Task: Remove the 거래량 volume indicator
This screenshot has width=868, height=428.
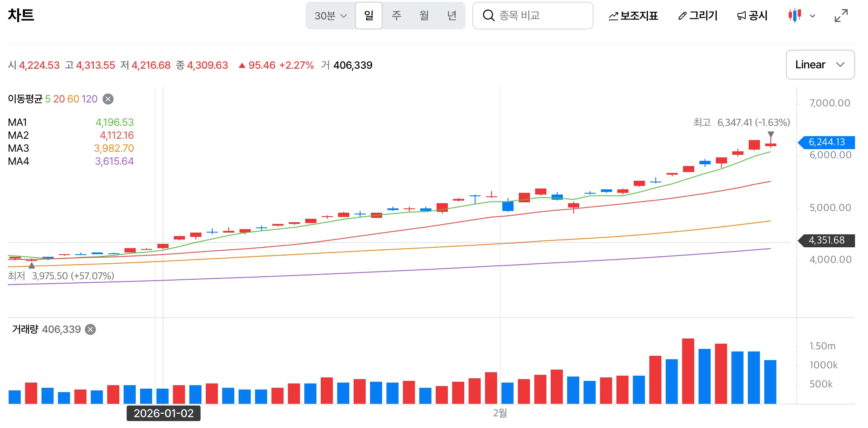Action: [90, 329]
